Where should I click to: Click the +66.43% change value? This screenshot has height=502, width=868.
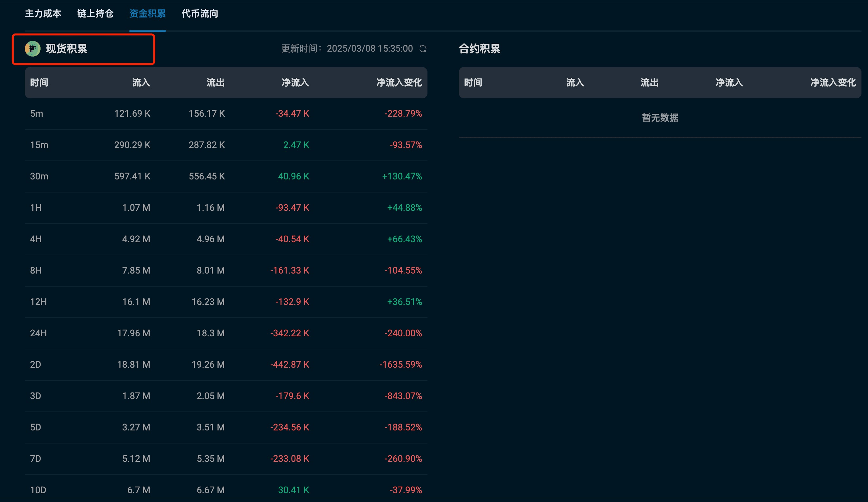[404, 239]
